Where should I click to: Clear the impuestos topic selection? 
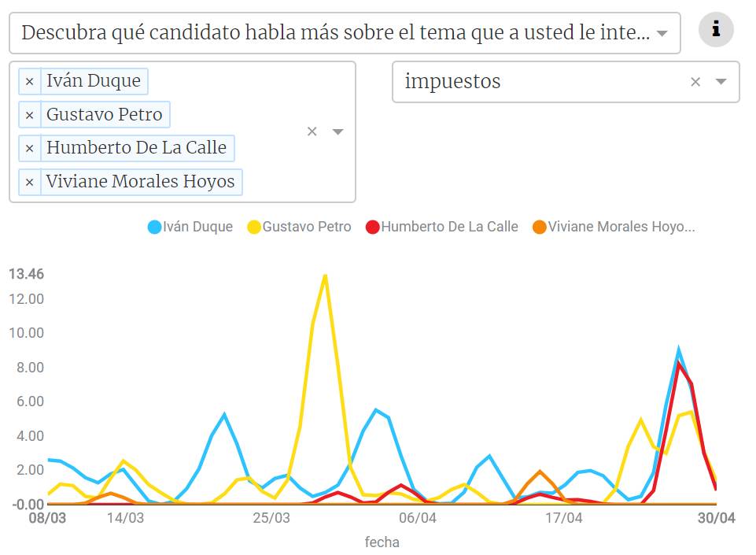pos(695,82)
